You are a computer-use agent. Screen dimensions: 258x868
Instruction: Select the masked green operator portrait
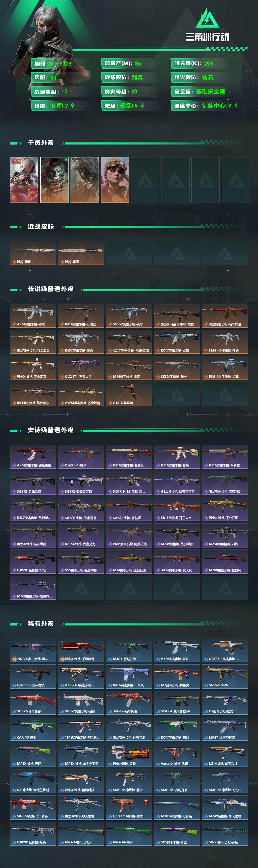(55, 180)
